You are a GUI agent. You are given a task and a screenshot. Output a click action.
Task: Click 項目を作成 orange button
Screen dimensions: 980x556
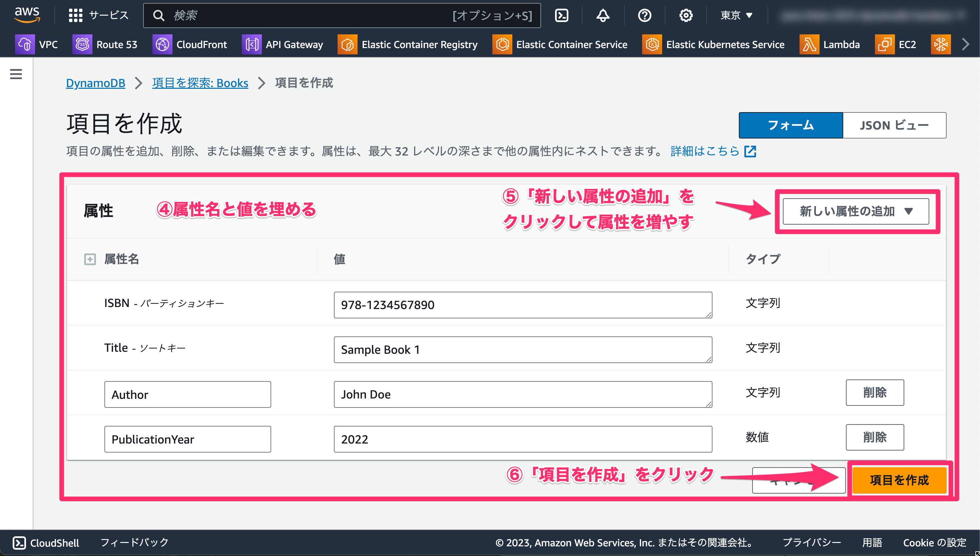(x=900, y=480)
